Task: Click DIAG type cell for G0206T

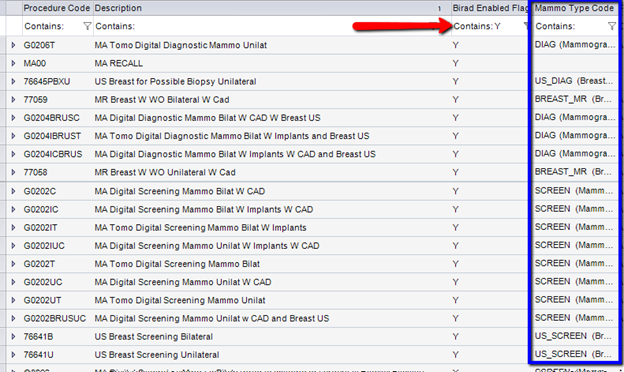Action: (575, 45)
